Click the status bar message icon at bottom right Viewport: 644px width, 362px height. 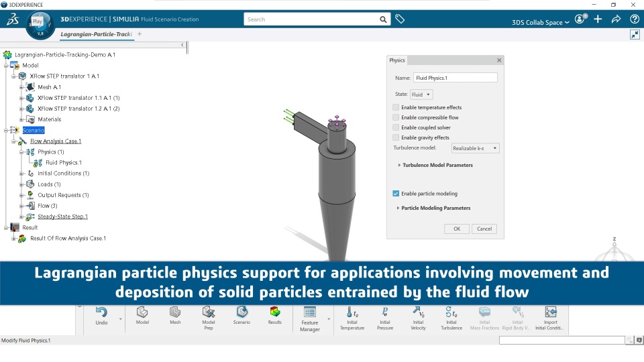(639, 340)
